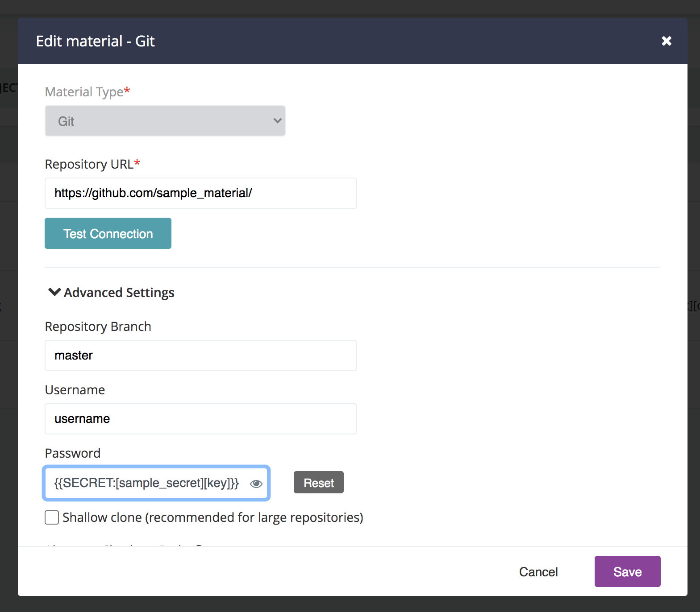
Task: Click the Username input field
Action: point(201,419)
